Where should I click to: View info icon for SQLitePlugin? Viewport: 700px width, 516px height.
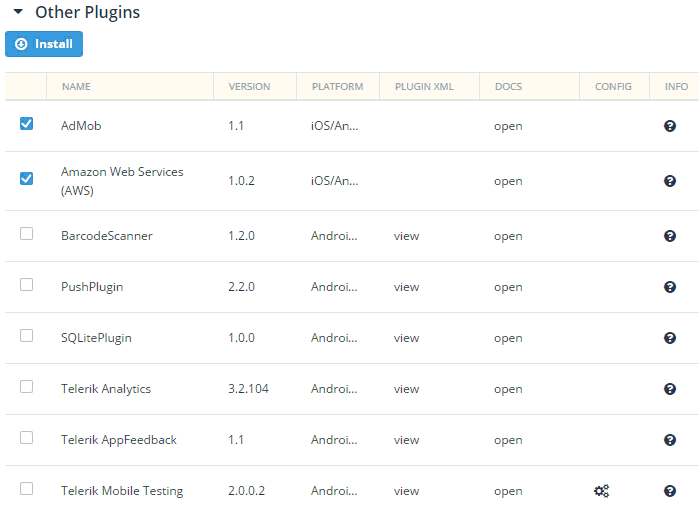click(670, 338)
